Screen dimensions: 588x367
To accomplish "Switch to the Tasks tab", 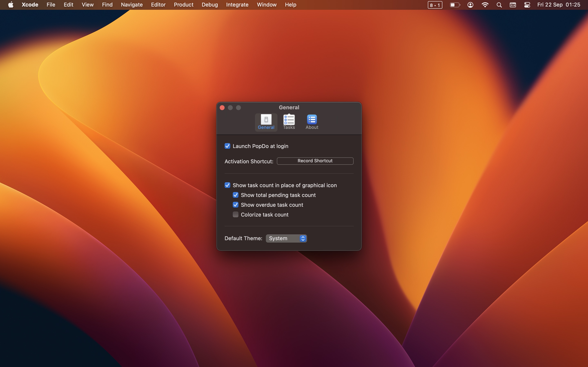I will click(x=289, y=122).
